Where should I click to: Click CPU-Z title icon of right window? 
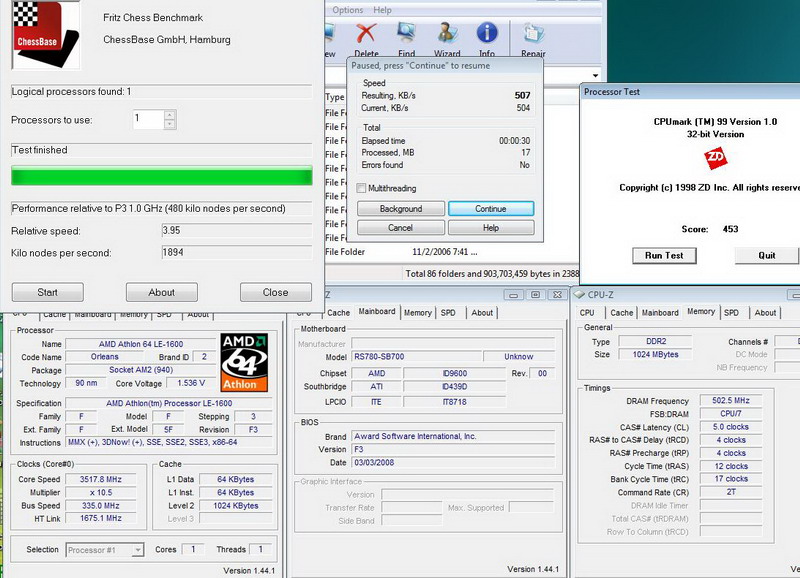(x=579, y=295)
